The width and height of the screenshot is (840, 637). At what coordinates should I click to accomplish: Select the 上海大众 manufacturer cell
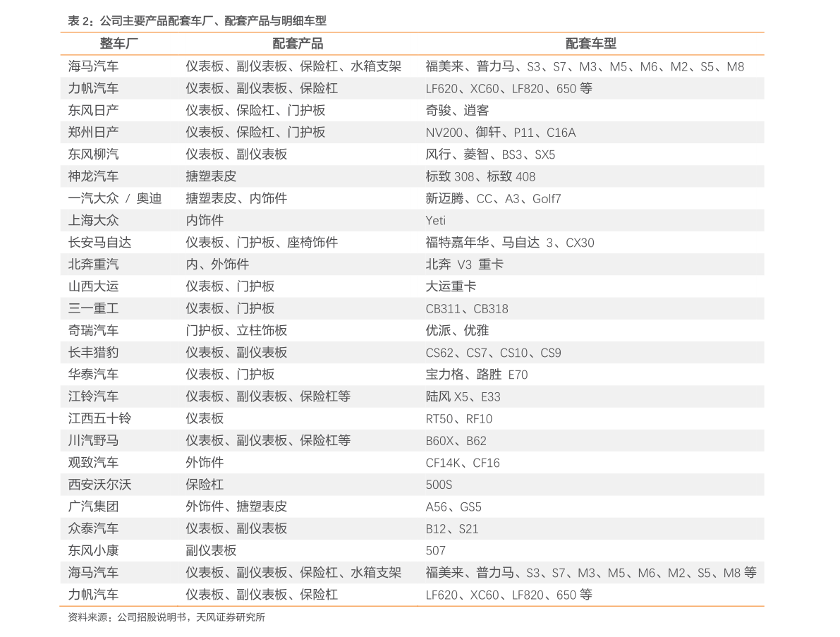(93, 220)
